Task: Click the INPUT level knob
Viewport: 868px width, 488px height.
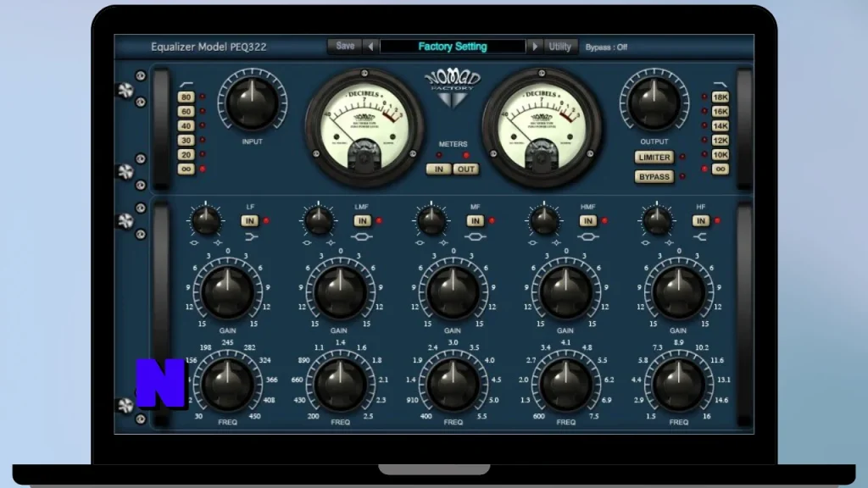Action: [252, 104]
